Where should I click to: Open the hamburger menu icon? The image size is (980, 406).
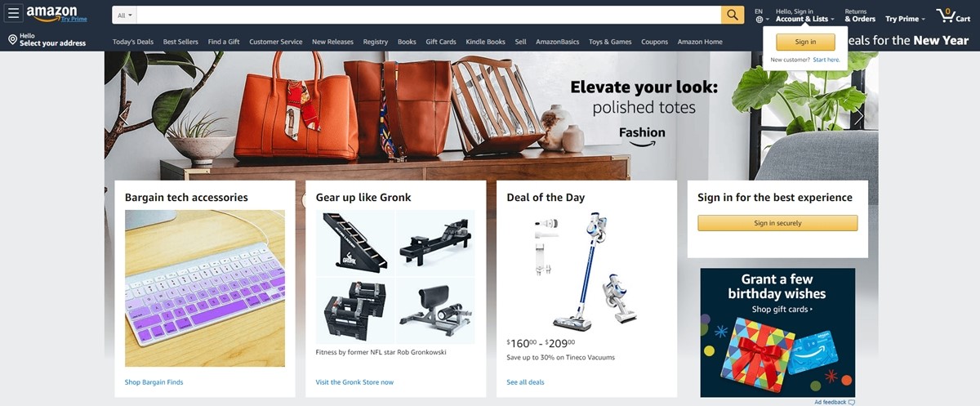point(13,14)
